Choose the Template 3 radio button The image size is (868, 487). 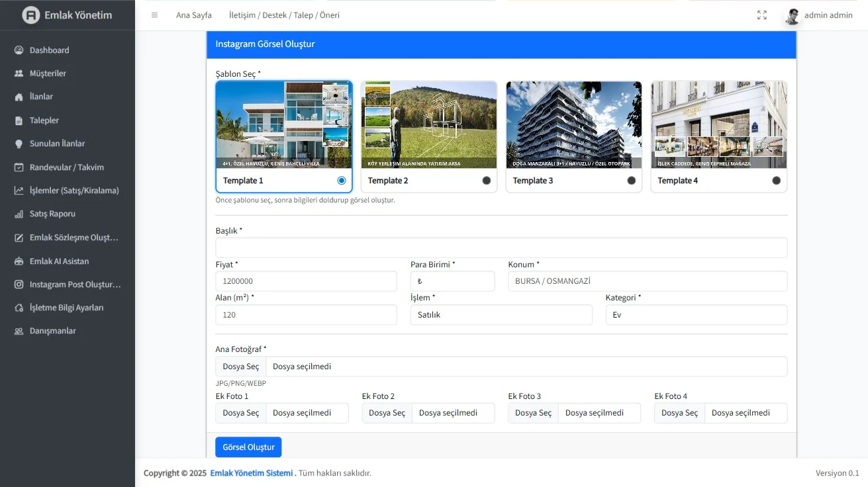[631, 181]
